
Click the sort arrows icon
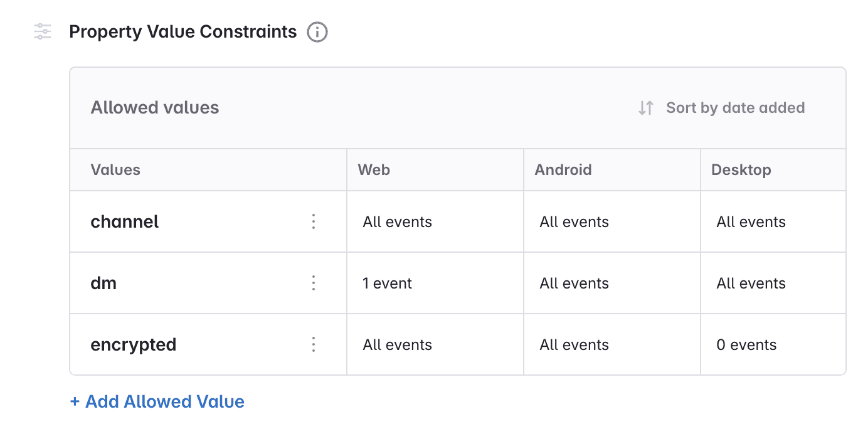click(x=646, y=108)
